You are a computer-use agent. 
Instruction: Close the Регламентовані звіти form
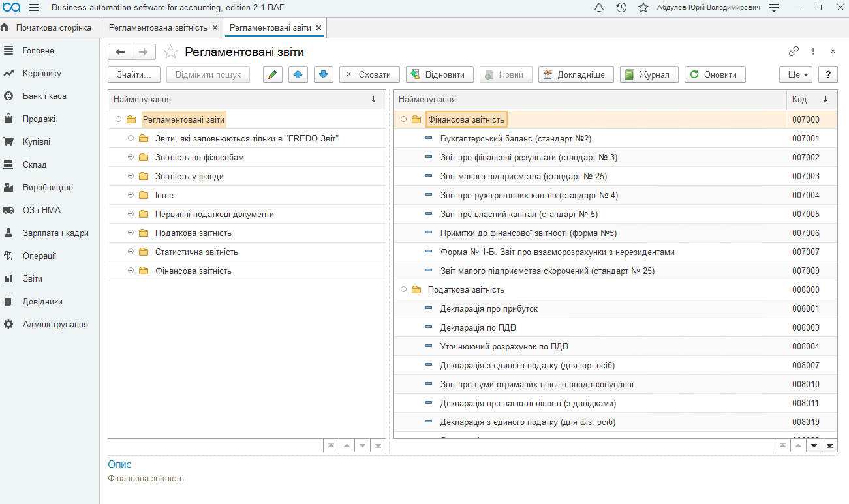pyautogui.click(x=833, y=52)
